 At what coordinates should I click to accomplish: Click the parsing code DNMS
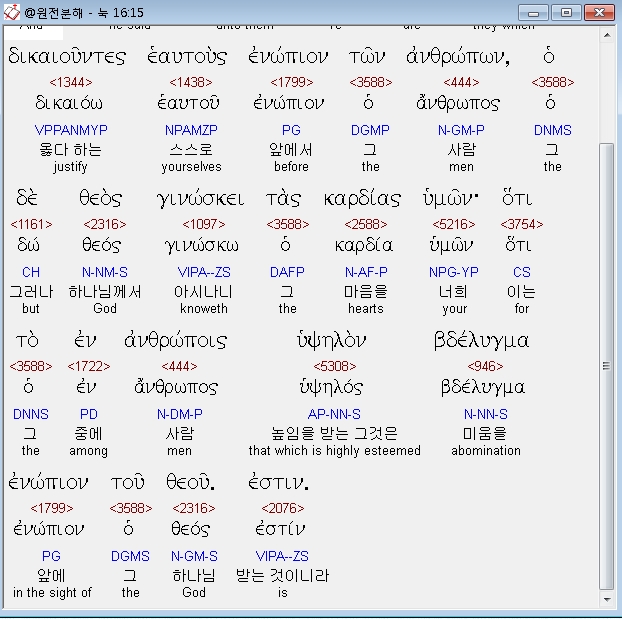point(553,130)
